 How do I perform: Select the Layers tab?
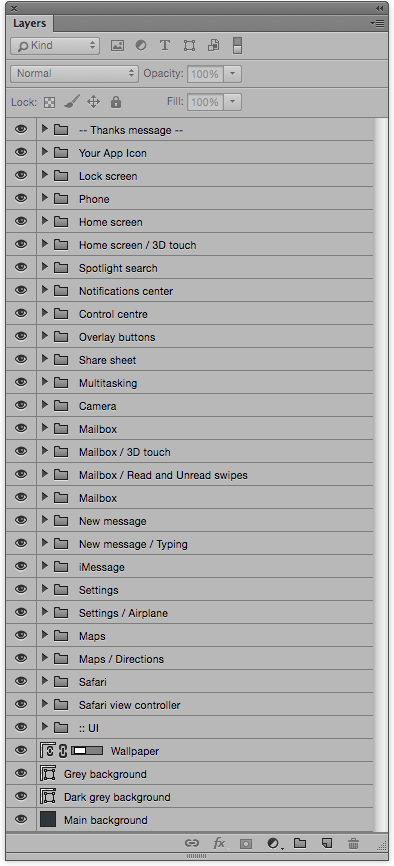pyautogui.click(x=30, y=23)
